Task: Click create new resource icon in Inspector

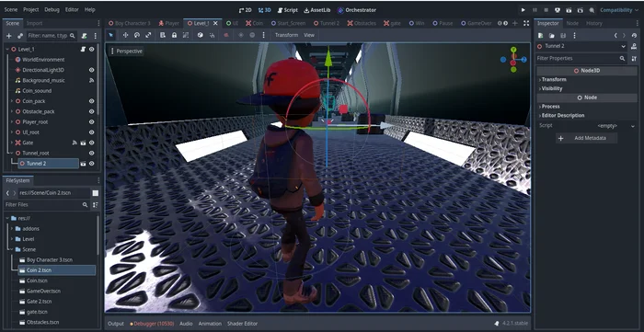Action: (541, 36)
